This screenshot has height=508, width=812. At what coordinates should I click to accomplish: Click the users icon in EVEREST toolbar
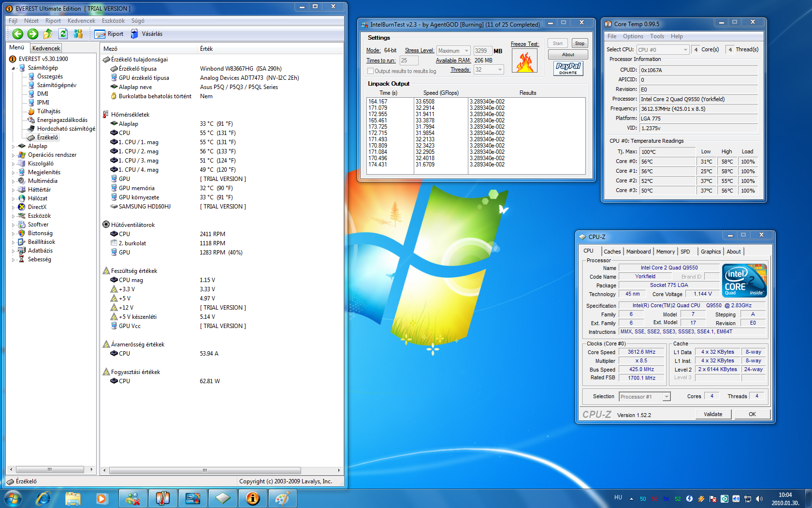click(78, 34)
